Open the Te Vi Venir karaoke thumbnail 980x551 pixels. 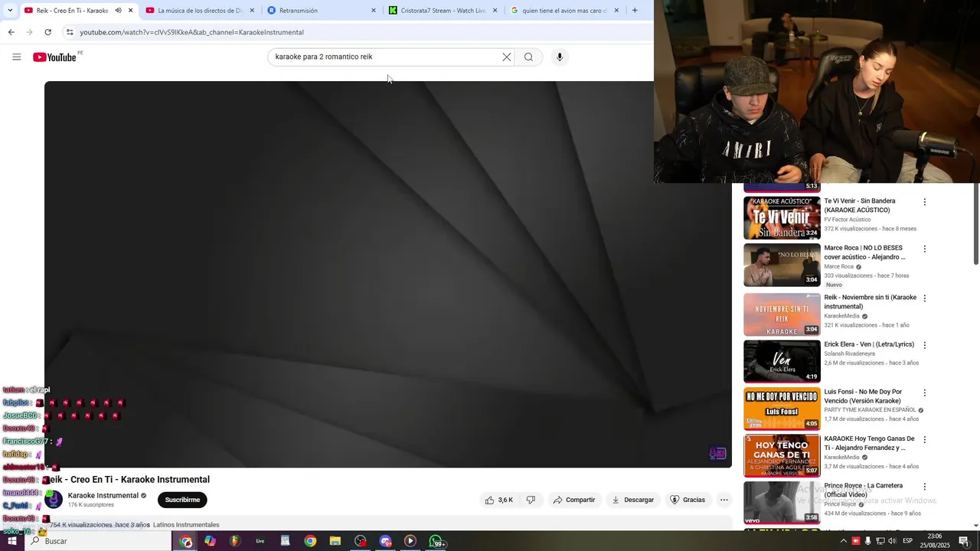782,218
